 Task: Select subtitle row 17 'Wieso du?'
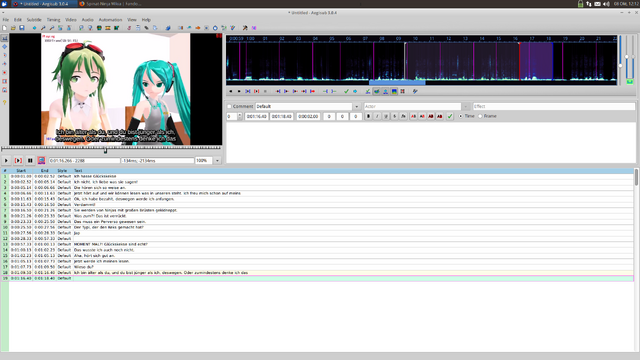(317, 267)
